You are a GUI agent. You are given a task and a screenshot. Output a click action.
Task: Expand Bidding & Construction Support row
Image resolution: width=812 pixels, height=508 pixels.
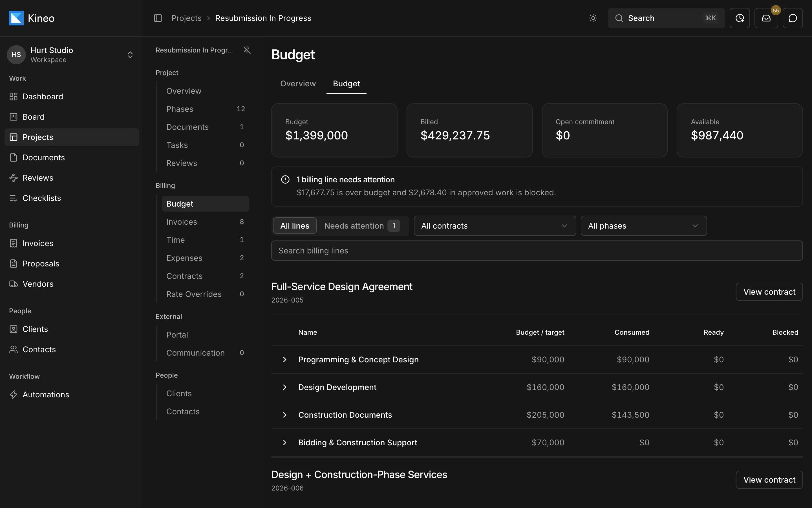(284, 443)
